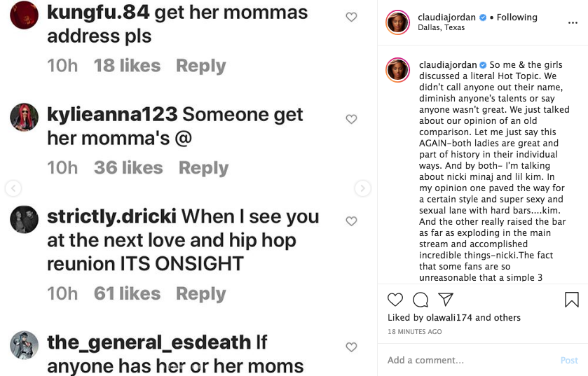The image size is (588, 376).
Task: Share the post via paper plane icon
Action: pyautogui.click(x=446, y=300)
